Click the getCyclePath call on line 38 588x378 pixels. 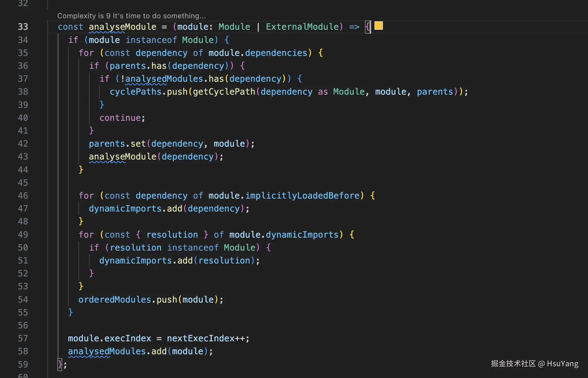coord(224,92)
